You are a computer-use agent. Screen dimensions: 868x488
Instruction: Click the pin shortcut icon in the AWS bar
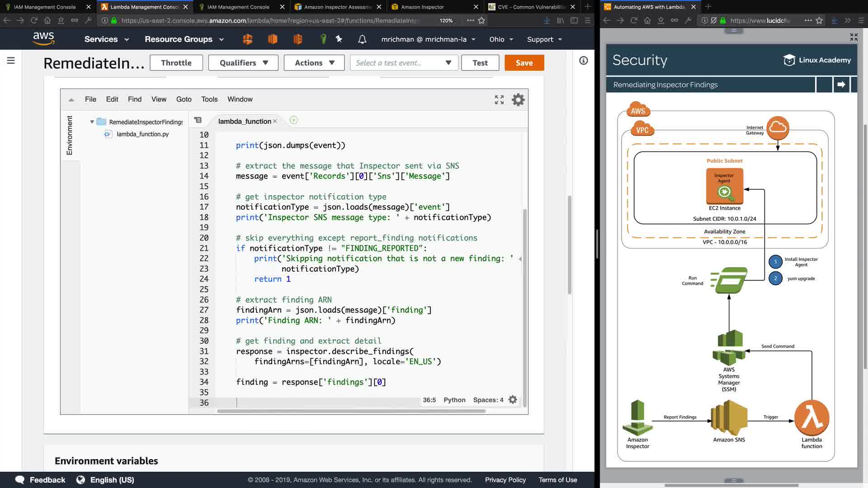(x=339, y=39)
